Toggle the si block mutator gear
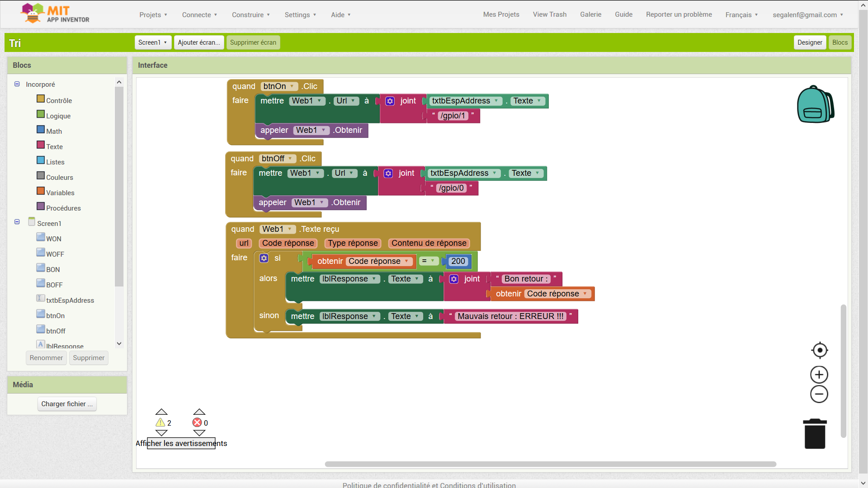Screen dimensions: 868x488 tap(264, 258)
